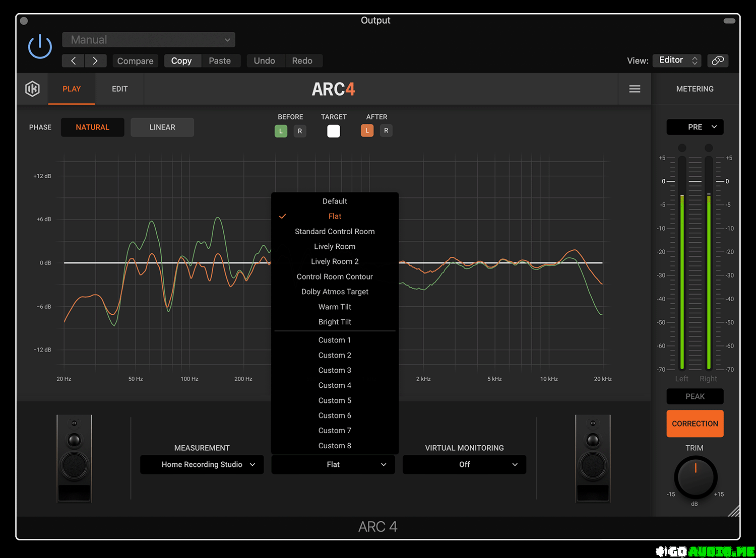
Task: Toggle the After R curve display
Action: click(x=386, y=131)
